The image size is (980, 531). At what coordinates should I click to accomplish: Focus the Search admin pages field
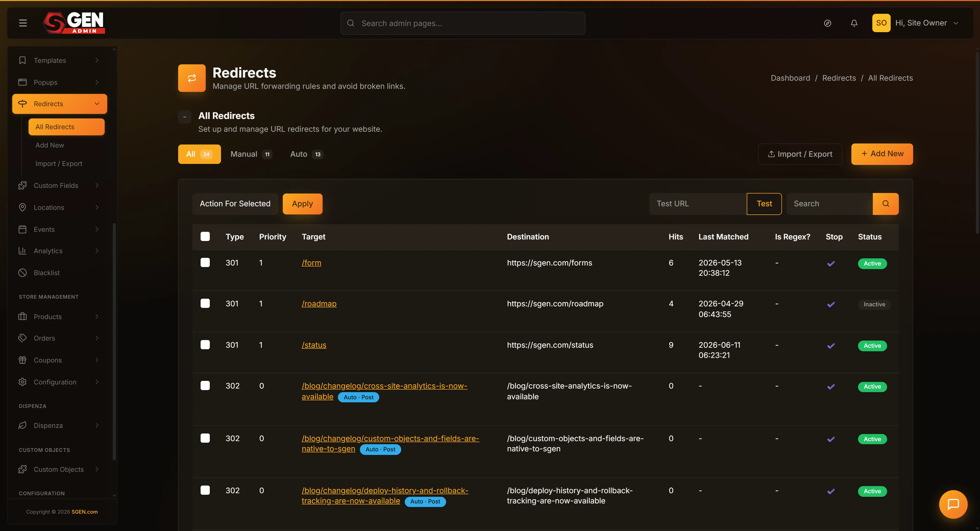tap(463, 23)
